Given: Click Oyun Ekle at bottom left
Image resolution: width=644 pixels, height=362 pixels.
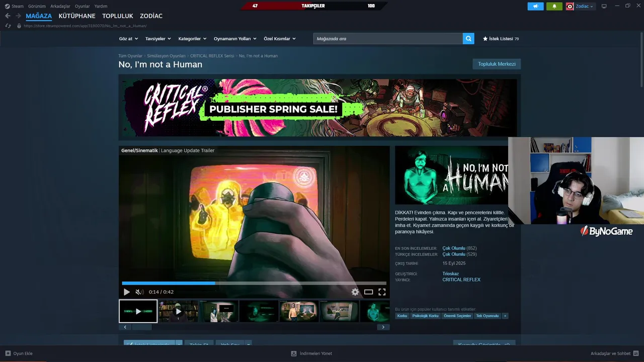Looking at the screenshot, I should coord(19,353).
